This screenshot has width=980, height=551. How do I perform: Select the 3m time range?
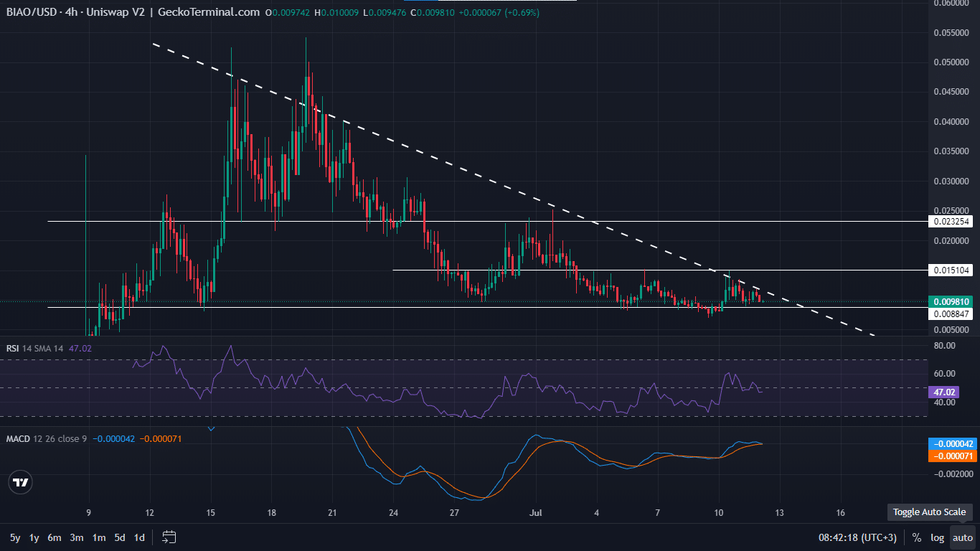77,537
